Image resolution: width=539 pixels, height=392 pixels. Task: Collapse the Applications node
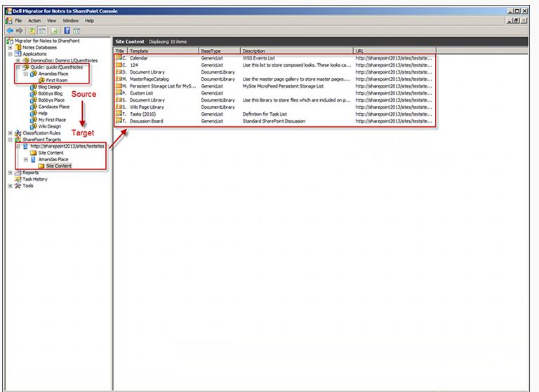coord(11,54)
